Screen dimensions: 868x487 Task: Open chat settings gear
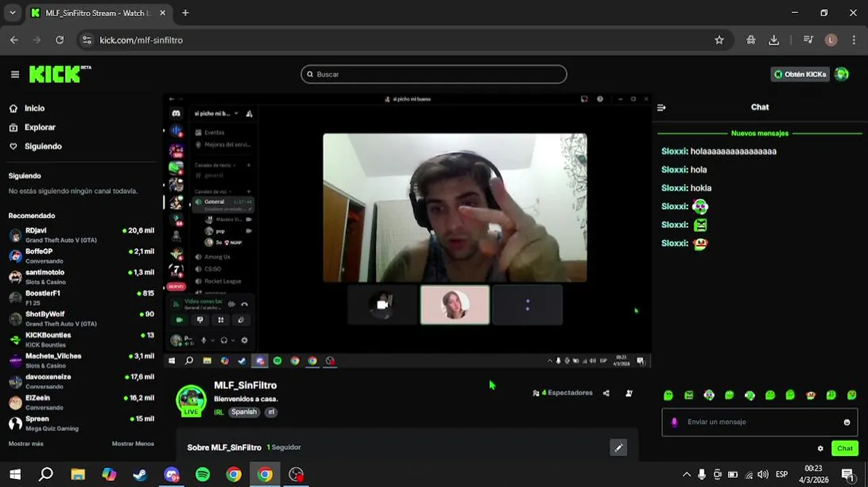click(x=821, y=448)
